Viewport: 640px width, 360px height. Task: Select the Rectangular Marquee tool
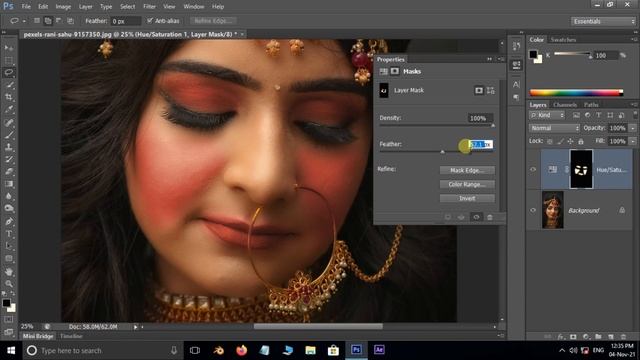(x=9, y=60)
